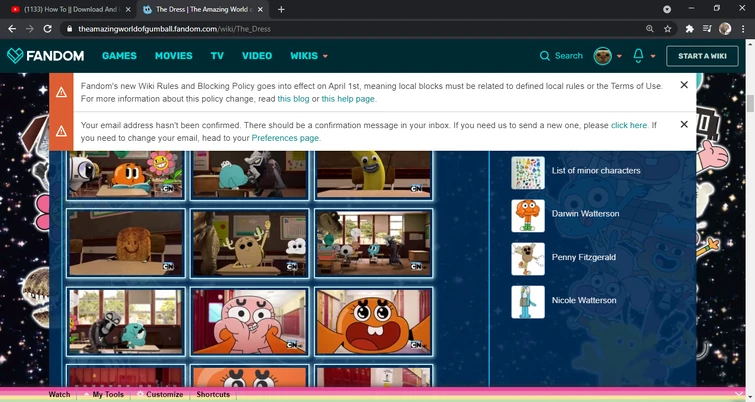This screenshot has height=402, width=755.
Task: Close The Dress wiki tab
Action: [260, 9]
